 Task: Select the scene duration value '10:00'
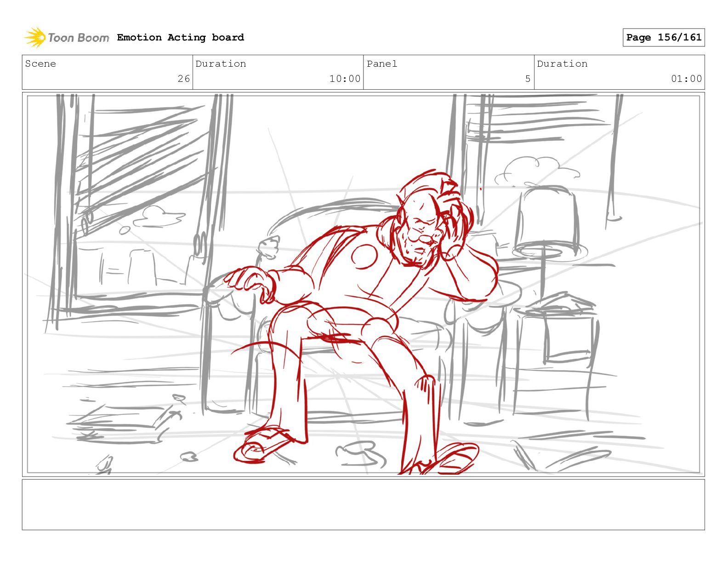point(345,79)
